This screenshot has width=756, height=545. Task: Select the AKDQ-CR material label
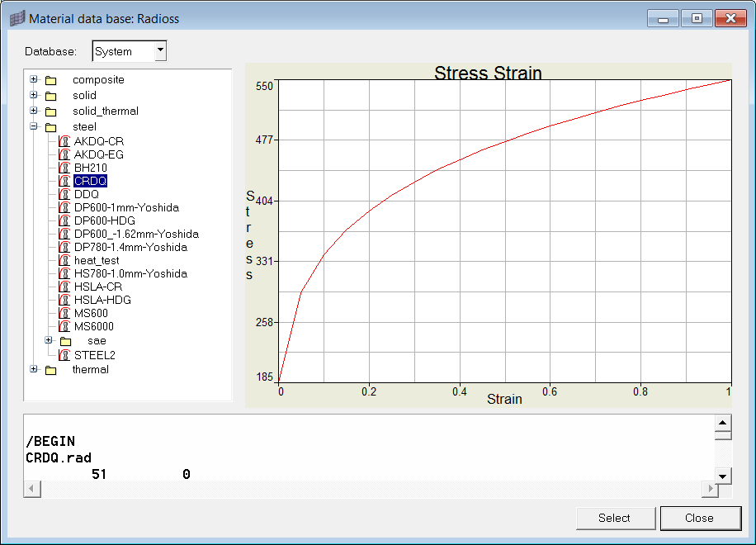[99, 141]
